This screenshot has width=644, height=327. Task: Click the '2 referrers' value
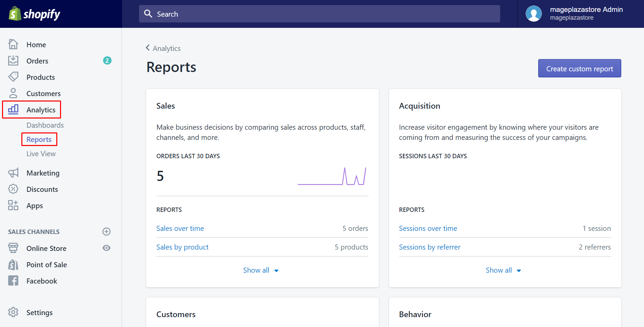click(x=594, y=247)
